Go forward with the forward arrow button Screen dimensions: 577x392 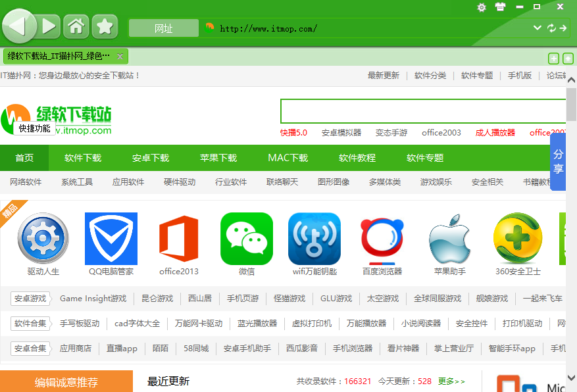pyautogui.click(x=49, y=26)
